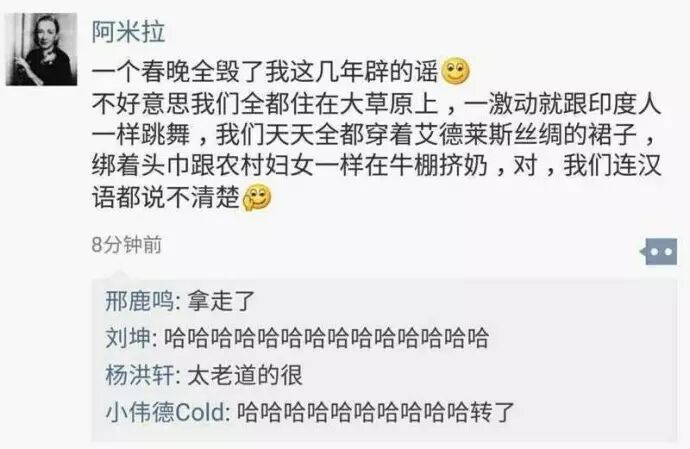
Task: Open commenter 小伟德Cold's profile
Action: [165, 412]
